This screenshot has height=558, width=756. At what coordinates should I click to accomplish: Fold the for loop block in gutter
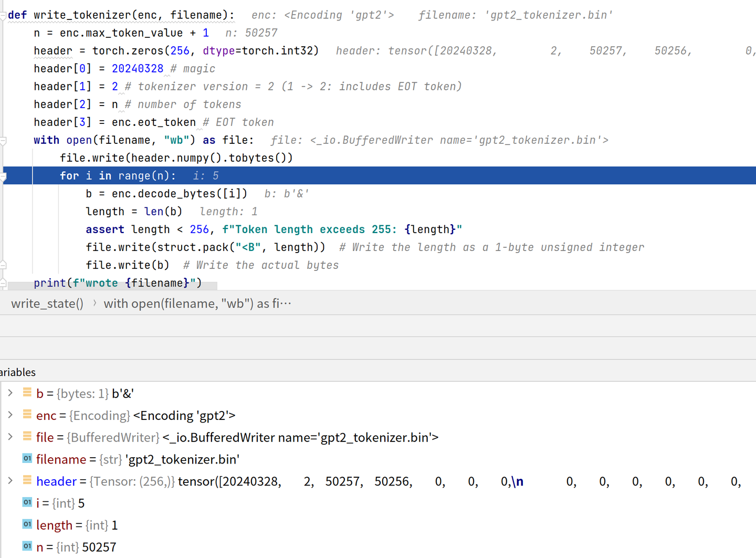pos(3,177)
